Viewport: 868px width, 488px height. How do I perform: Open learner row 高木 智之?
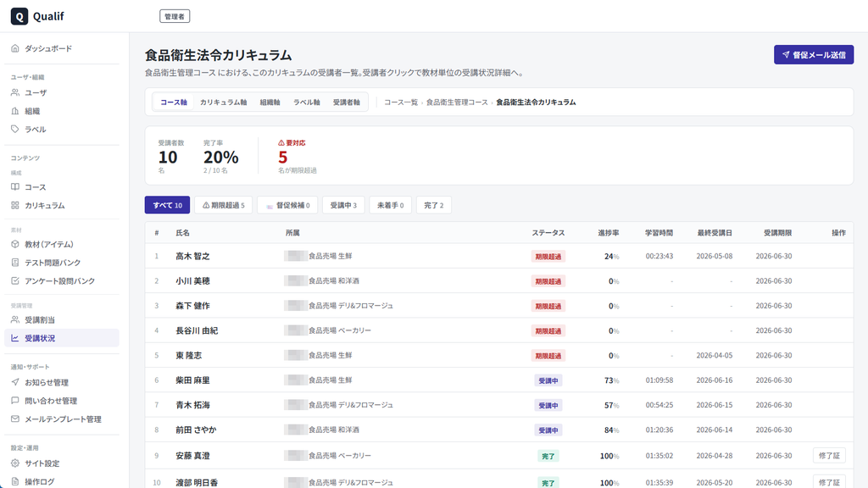(498, 256)
